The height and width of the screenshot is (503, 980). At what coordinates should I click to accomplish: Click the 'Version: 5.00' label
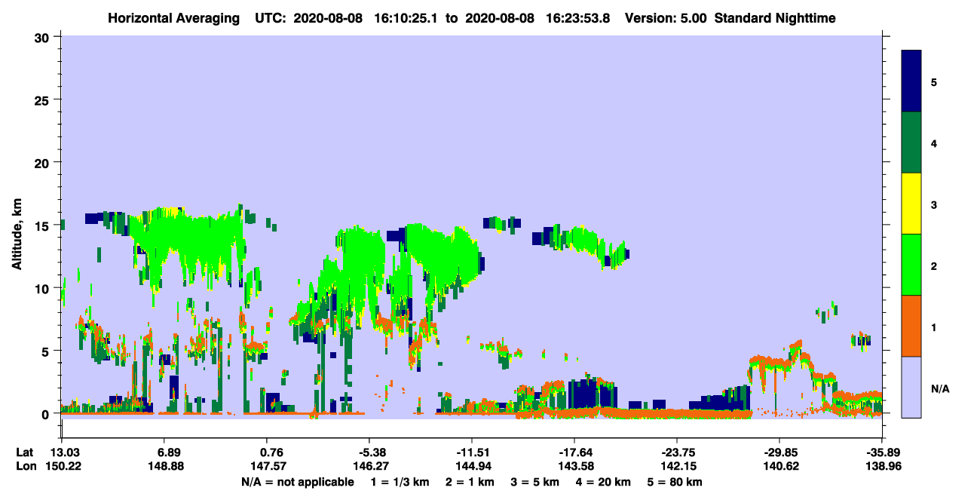pos(665,17)
